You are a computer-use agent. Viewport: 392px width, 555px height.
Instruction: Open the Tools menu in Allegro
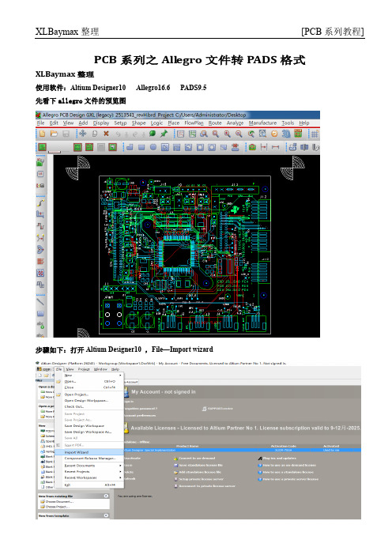[x=288, y=123]
